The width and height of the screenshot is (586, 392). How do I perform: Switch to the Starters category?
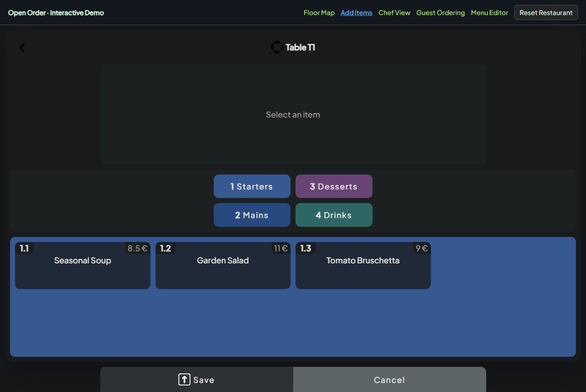click(x=252, y=186)
